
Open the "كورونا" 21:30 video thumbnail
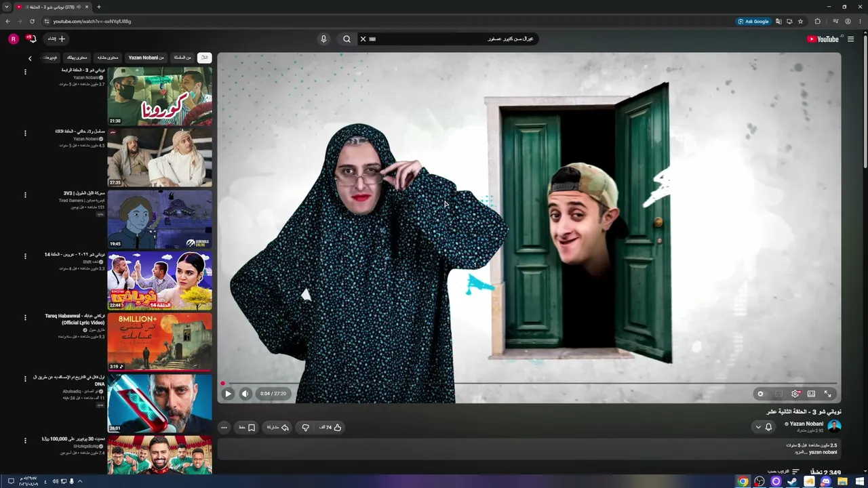pos(159,96)
